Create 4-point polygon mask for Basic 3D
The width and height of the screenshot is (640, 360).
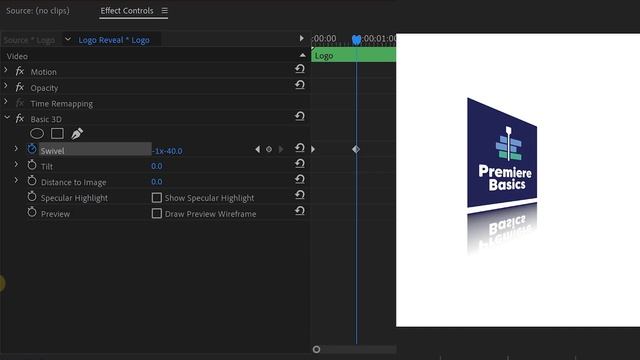[57, 133]
